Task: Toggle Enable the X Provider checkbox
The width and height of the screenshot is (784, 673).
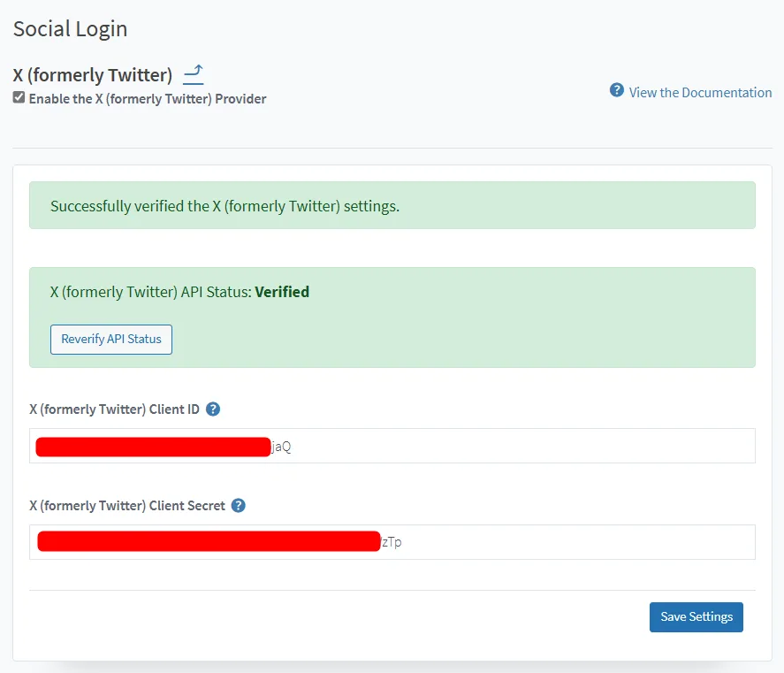Action: 19,97
